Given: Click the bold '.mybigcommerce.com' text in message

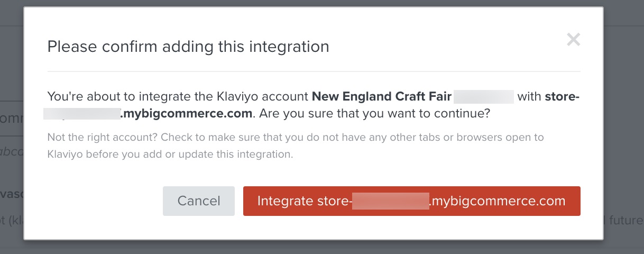Looking at the screenshot, I should pos(186,113).
